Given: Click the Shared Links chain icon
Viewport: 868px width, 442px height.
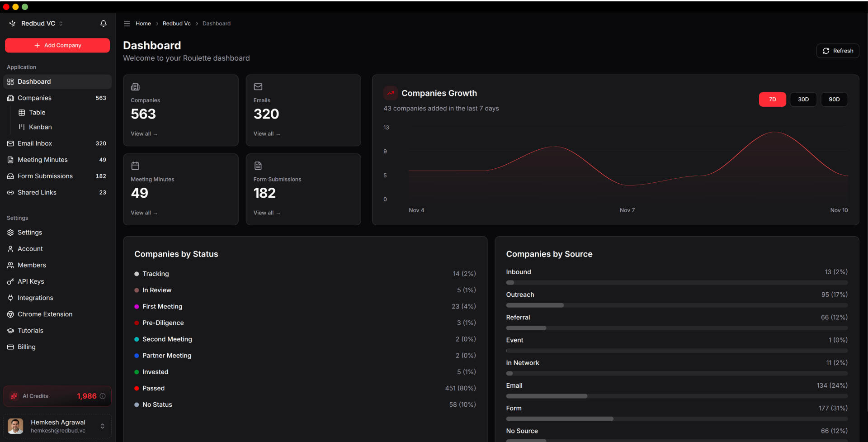Looking at the screenshot, I should (x=10, y=192).
